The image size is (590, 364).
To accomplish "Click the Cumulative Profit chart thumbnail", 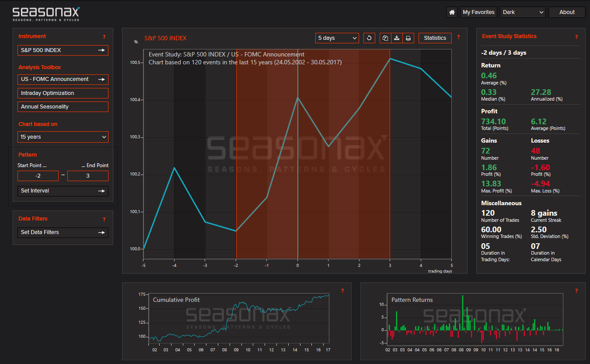I will coord(239,318).
